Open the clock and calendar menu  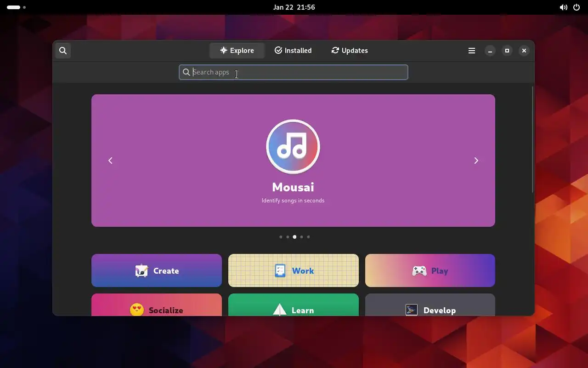[294, 7]
